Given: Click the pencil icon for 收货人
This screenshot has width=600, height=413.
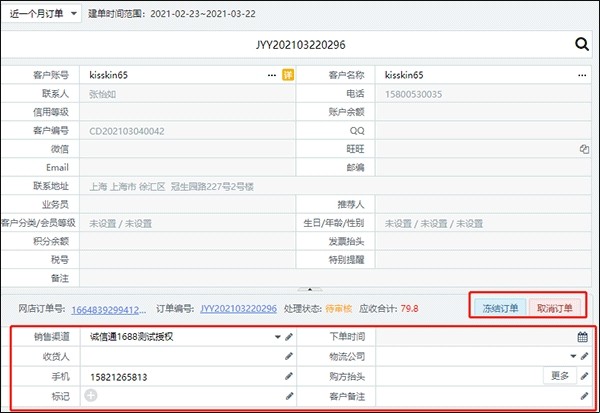Looking at the screenshot, I should (289, 357).
